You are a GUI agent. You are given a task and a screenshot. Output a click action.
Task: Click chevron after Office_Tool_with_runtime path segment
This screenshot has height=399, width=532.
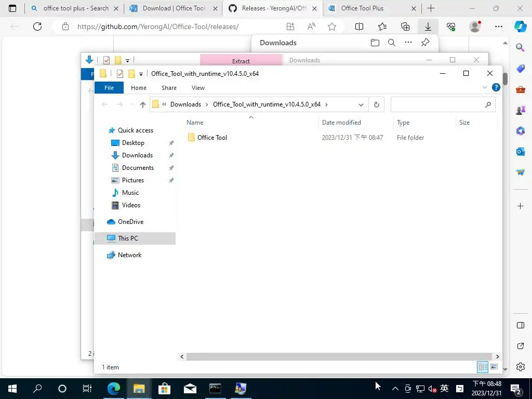tap(326, 104)
